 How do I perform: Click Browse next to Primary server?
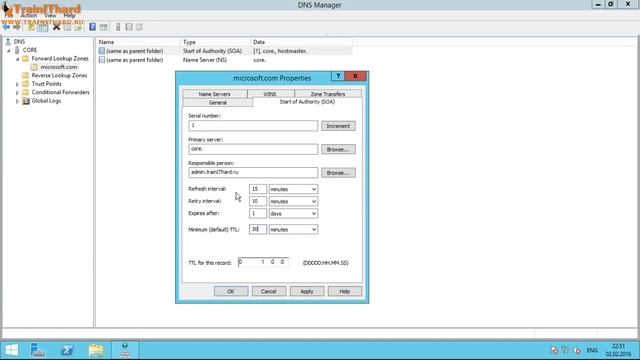click(x=338, y=149)
